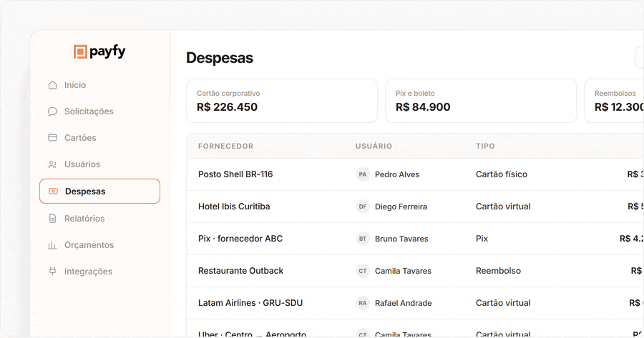The image size is (644, 338).
Task: Click Pix type in fornecedor ABC row
Action: [482, 239]
